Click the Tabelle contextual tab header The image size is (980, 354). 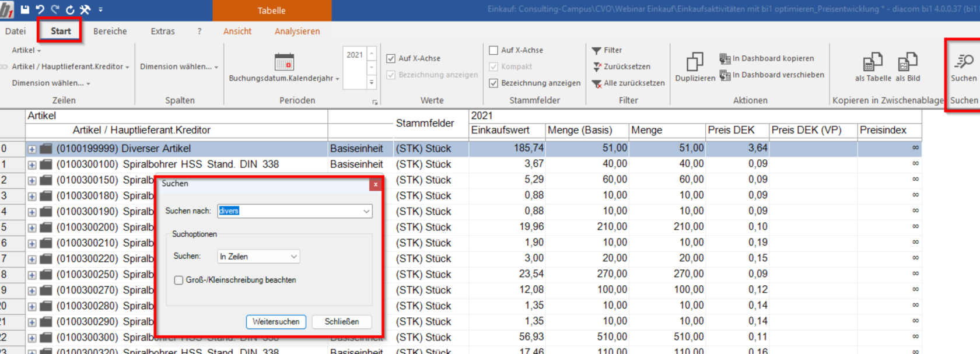[272, 10]
